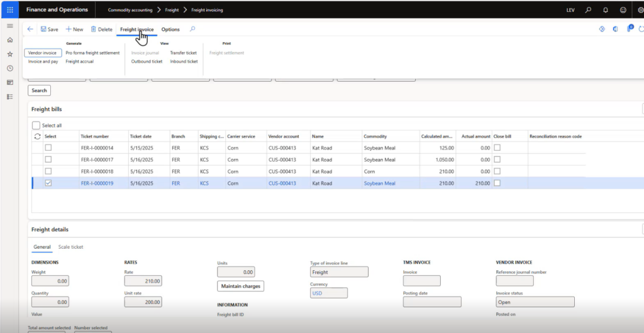Image resolution: width=644 pixels, height=333 pixels.
Task: Open the settings gear icon
Action: (x=640, y=10)
